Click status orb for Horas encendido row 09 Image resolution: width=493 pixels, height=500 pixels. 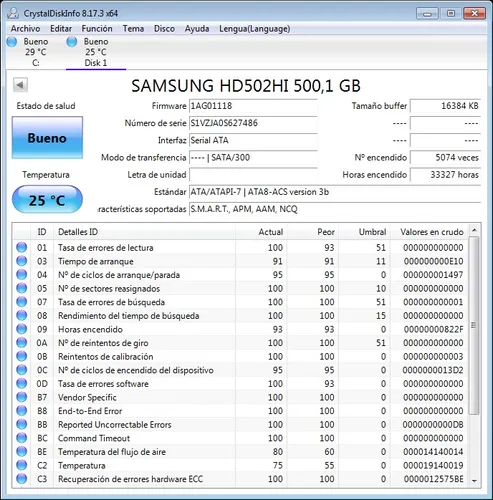click(22, 329)
